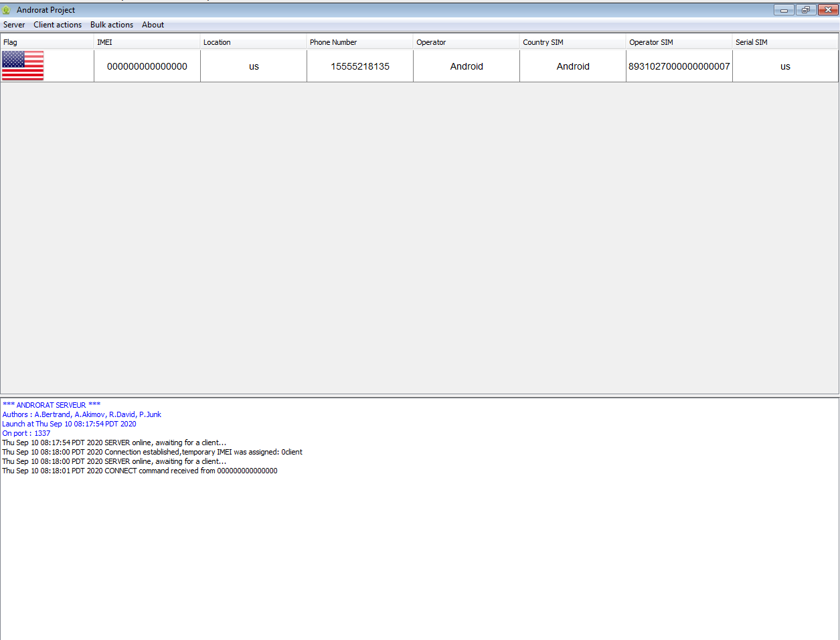Click the 'Connection established' log line
The height and width of the screenshot is (640, 840).
(x=152, y=452)
